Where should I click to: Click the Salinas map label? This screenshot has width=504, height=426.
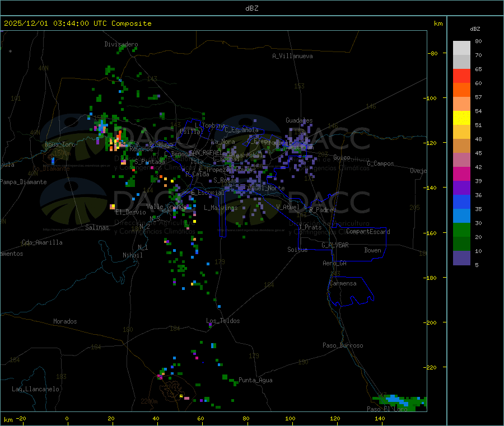pos(97,227)
